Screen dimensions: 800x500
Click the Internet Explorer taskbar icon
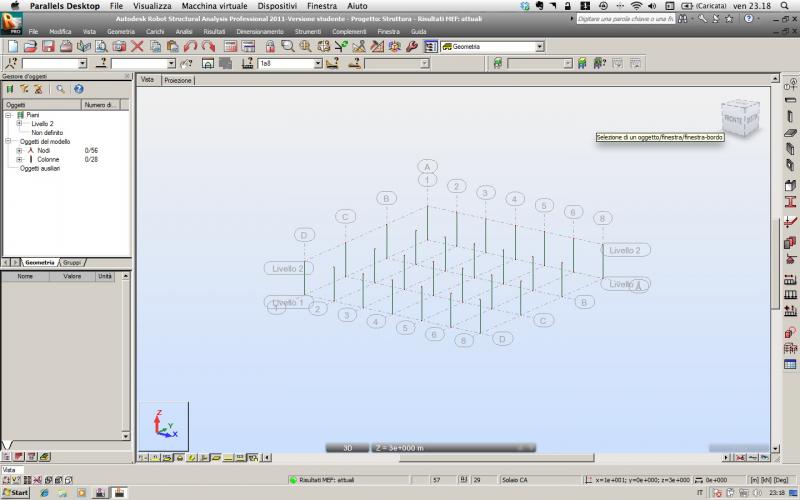tap(44, 493)
